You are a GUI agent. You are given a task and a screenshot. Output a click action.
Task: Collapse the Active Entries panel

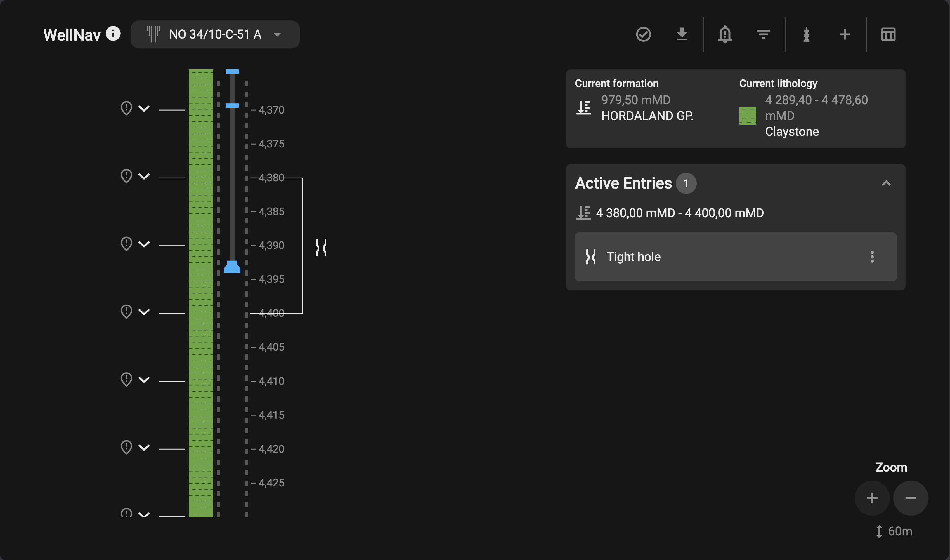[886, 183]
